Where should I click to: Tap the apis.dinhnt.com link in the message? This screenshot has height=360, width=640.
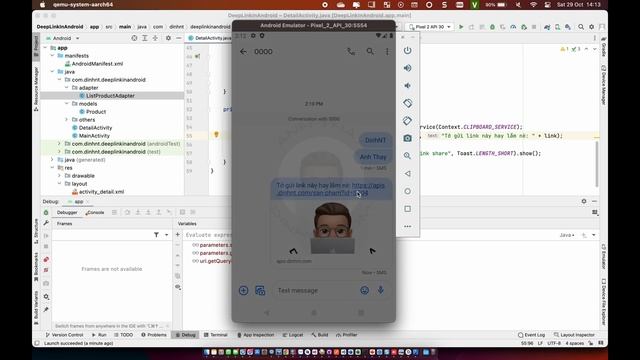(x=330, y=189)
